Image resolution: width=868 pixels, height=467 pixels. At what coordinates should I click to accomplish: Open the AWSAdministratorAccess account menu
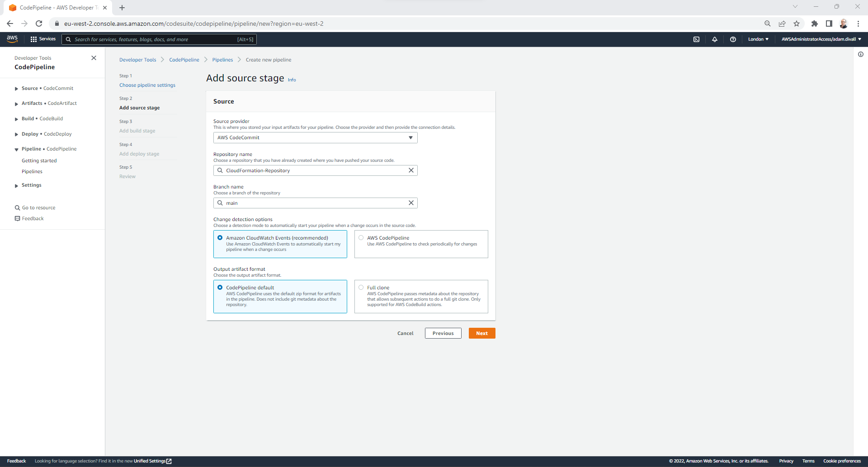pos(821,39)
